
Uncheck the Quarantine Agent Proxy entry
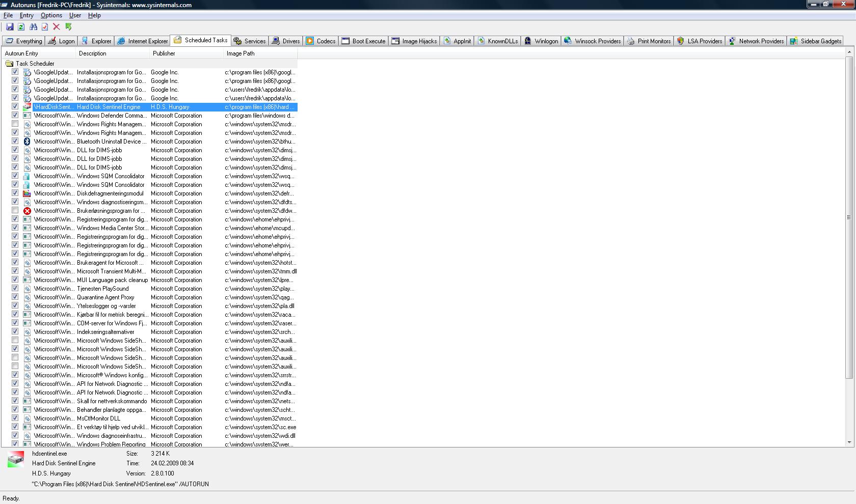15,297
